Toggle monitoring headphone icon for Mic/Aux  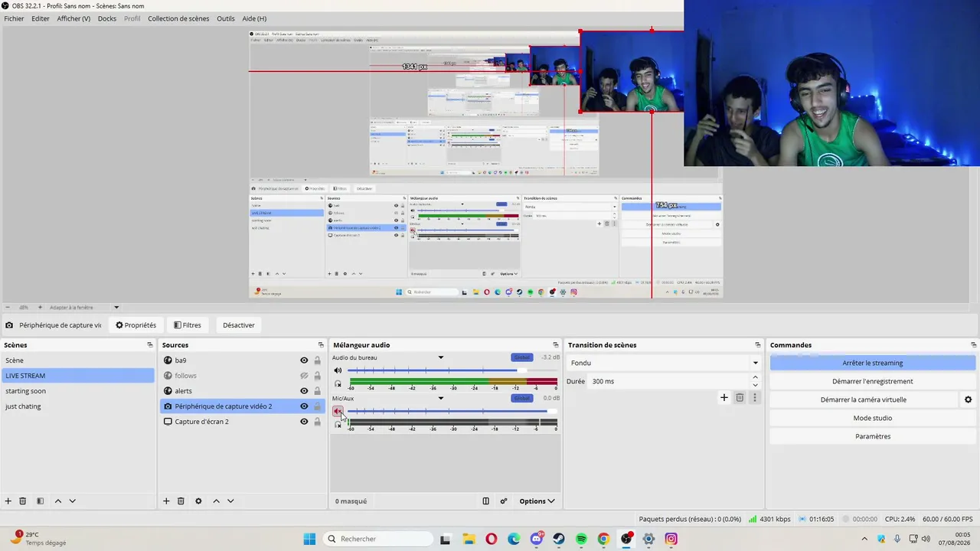pyautogui.click(x=338, y=424)
